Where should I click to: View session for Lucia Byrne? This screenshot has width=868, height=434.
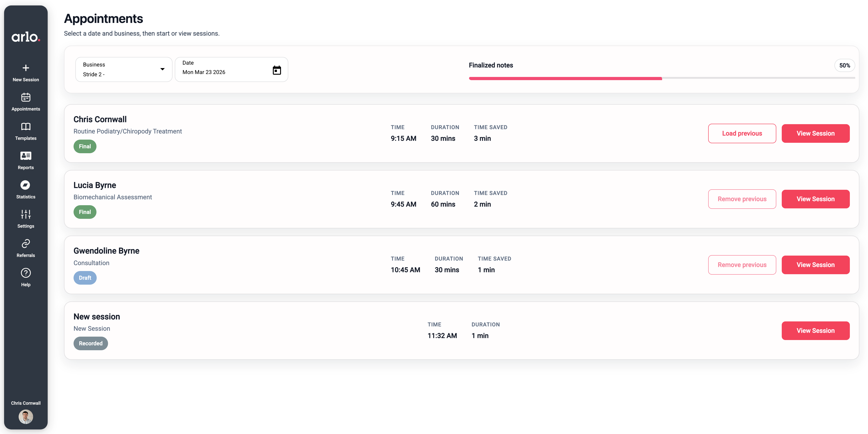(x=815, y=199)
